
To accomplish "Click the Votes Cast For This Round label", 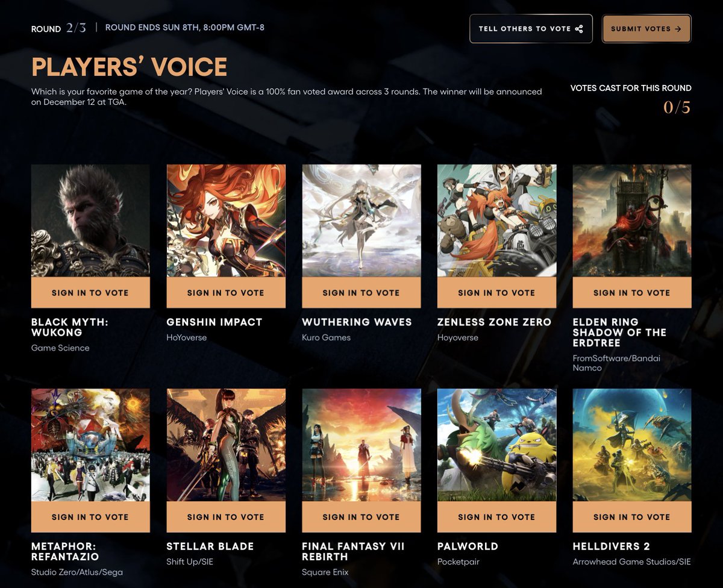I will [631, 88].
